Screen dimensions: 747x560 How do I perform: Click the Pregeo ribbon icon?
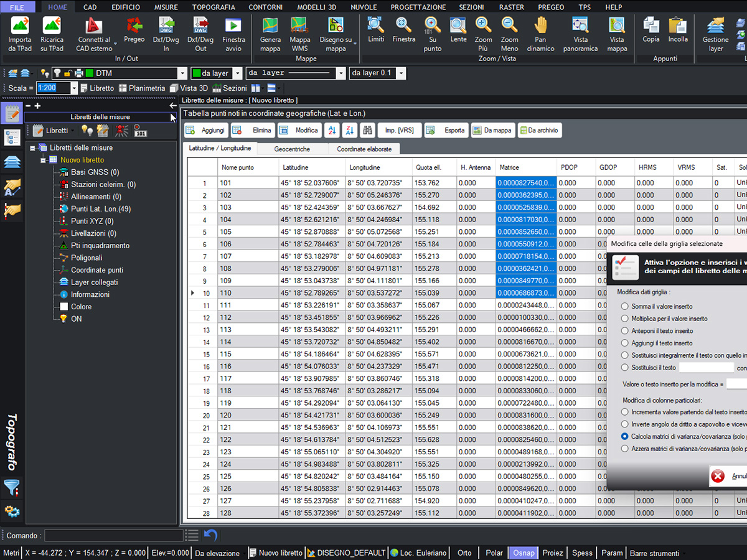pos(134,30)
